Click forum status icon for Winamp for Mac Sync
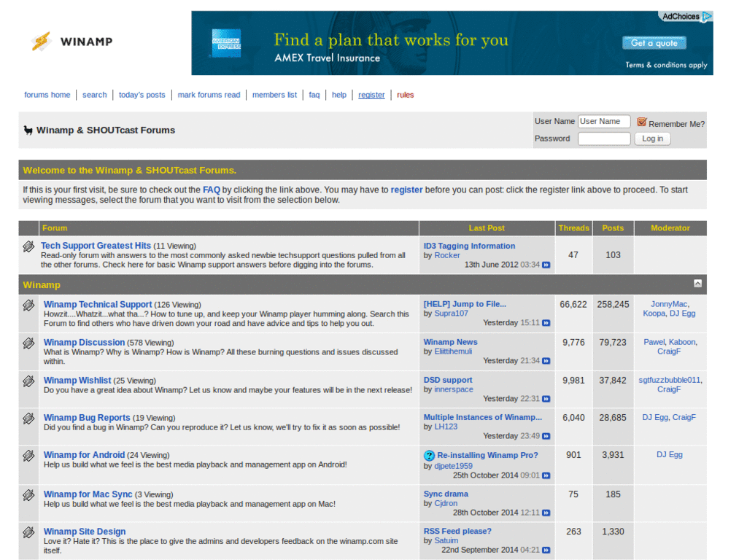Screen dimensions: 747x560 [x=28, y=495]
